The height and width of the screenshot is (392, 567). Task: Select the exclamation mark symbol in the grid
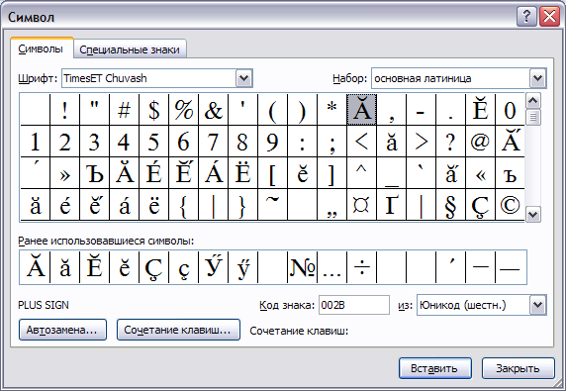tap(64, 110)
